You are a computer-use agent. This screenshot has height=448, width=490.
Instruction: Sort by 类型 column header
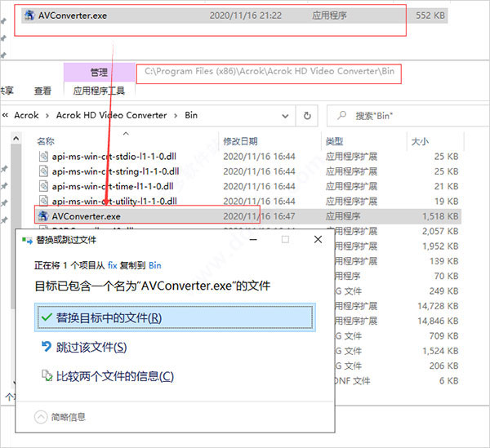334,141
